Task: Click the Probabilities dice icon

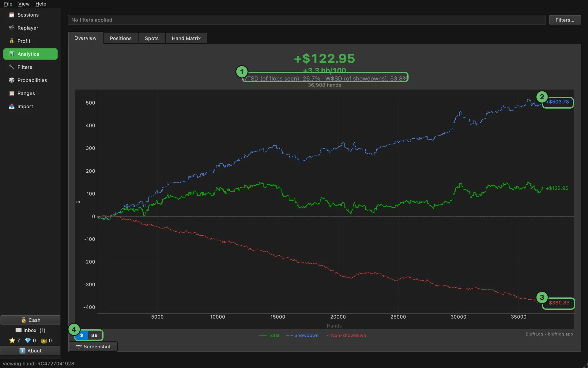Action: [12, 80]
